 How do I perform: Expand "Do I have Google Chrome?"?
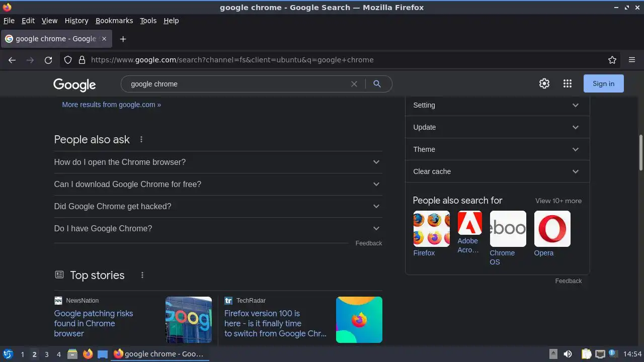pos(218,228)
